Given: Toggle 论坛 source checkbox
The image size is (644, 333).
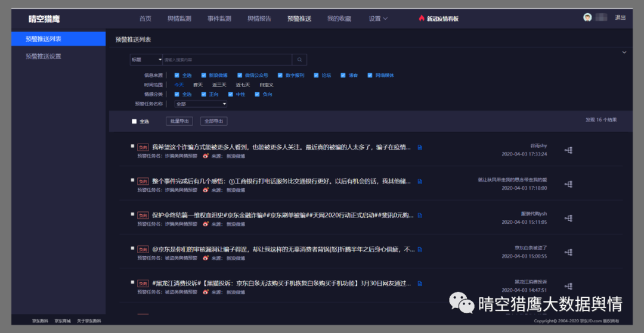Looking at the screenshot, I should [x=316, y=76].
